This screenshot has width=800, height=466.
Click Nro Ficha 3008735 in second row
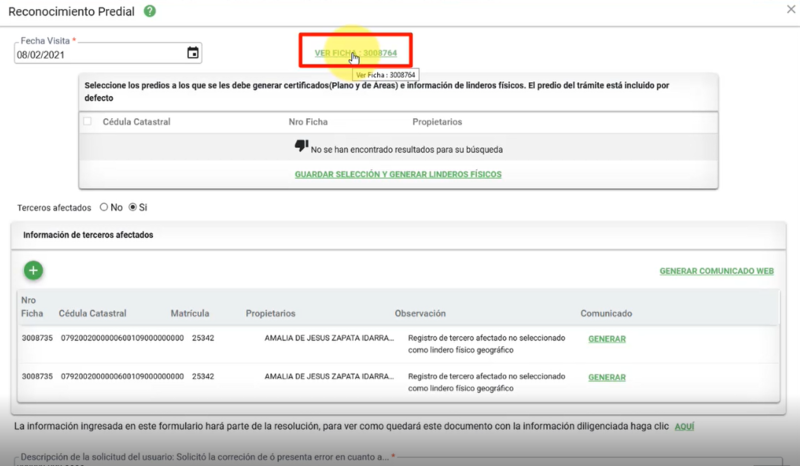[37, 376]
